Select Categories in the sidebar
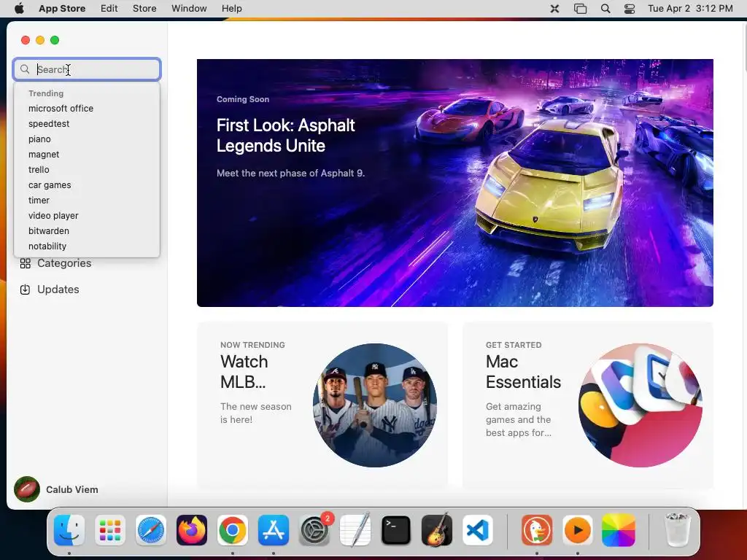This screenshot has height=560, width=747. click(x=64, y=263)
